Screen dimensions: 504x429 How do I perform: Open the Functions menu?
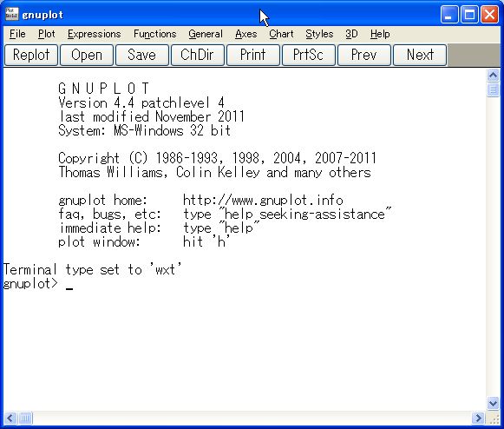[155, 34]
